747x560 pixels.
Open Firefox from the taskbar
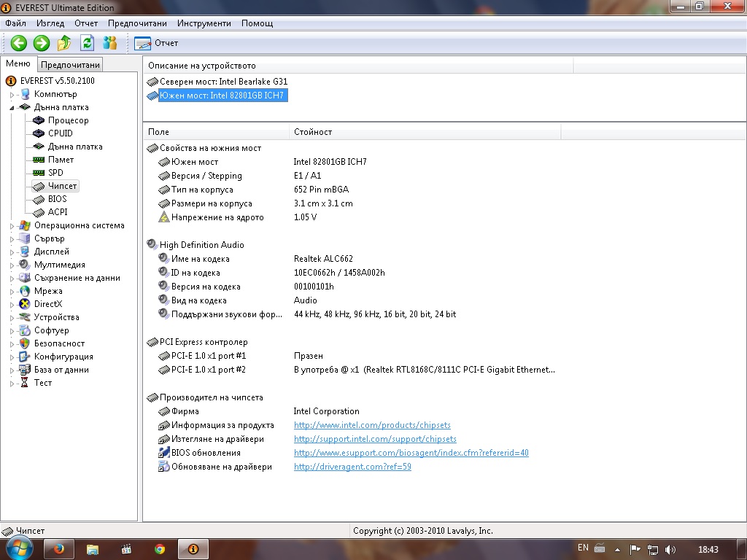pyautogui.click(x=59, y=549)
